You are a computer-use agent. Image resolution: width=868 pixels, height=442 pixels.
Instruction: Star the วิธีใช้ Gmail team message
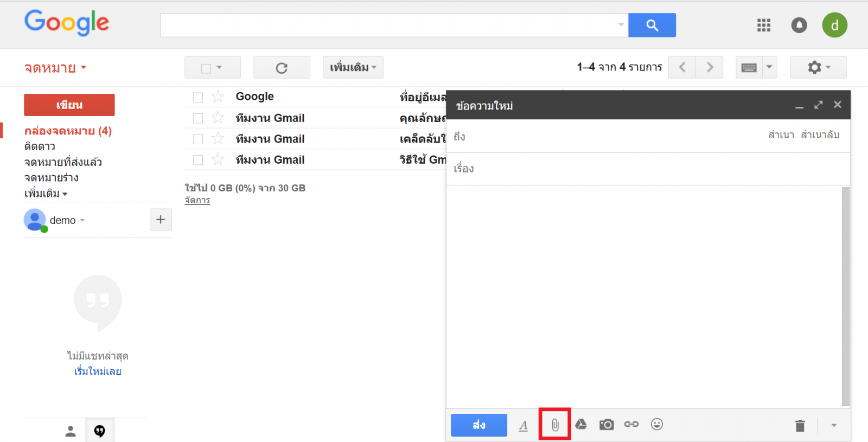coord(218,159)
